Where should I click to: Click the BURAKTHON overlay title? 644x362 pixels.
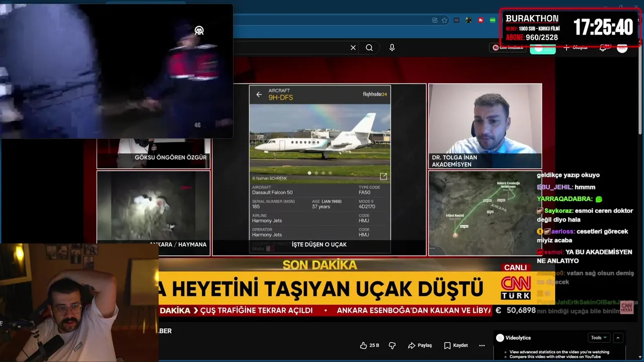pyautogui.click(x=532, y=19)
